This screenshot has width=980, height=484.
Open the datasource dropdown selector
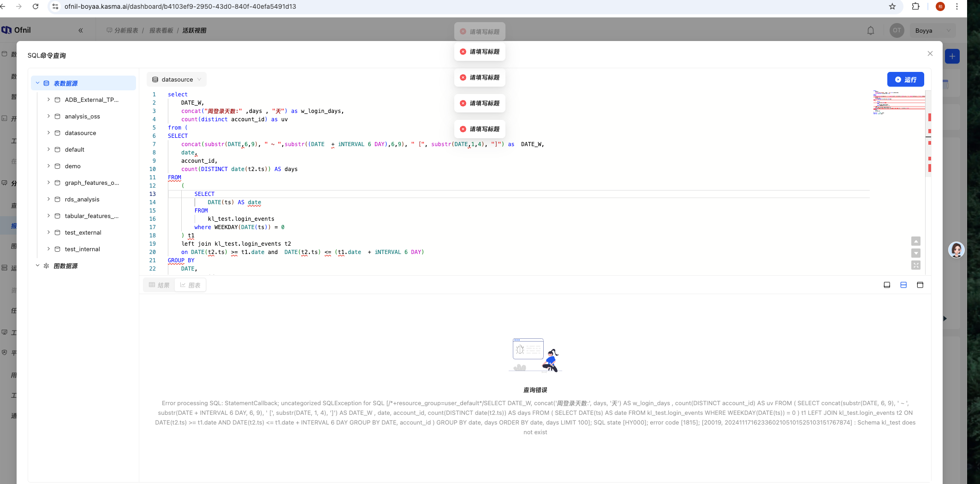pos(177,79)
